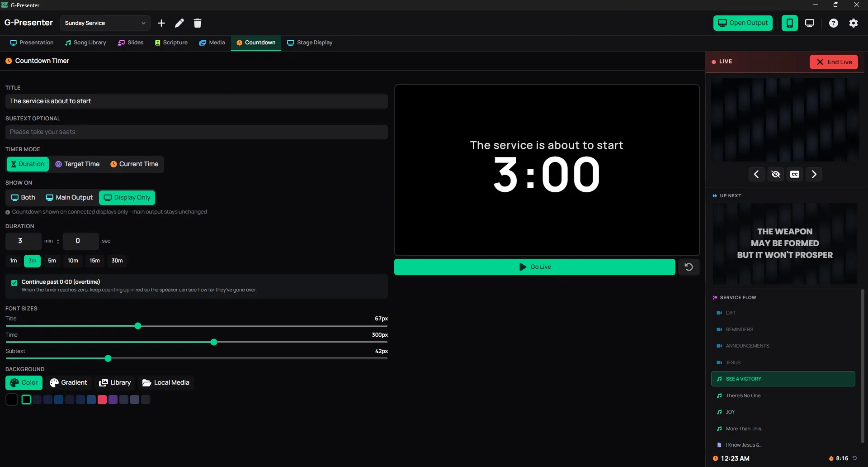Image resolution: width=868 pixels, height=467 pixels.
Task: Select the 30m duration preset
Action: click(x=117, y=261)
